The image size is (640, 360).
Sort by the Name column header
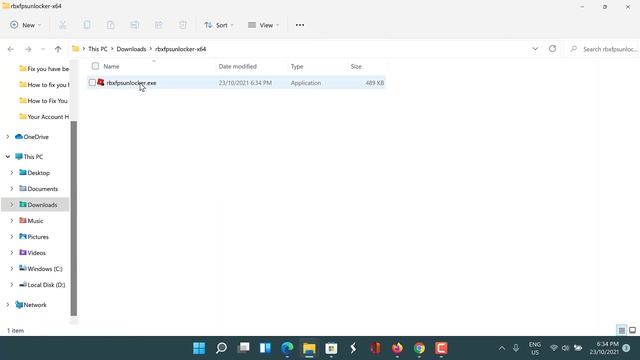coord(111,66)
